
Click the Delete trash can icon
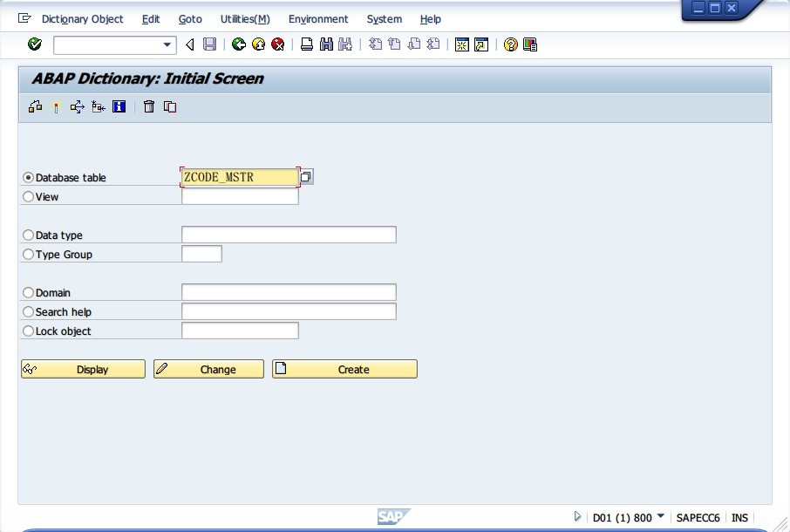[149, 106]
